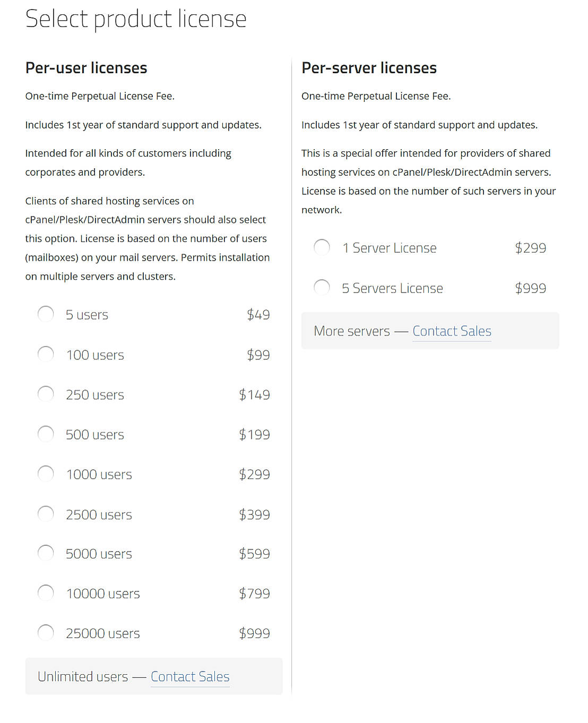Image resolution: width=588 pixels, height=723 pixels.
Task: Pick the 250 users radio button
Action: 46,393
